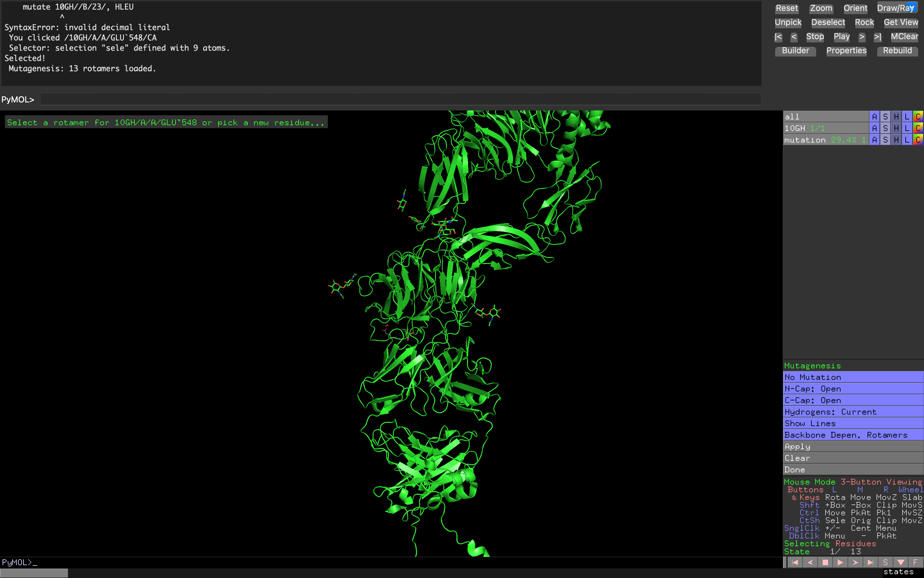Screen dimensions: 924x578
Task: Rewind movie with the top |< button
Action: [778, 37]
